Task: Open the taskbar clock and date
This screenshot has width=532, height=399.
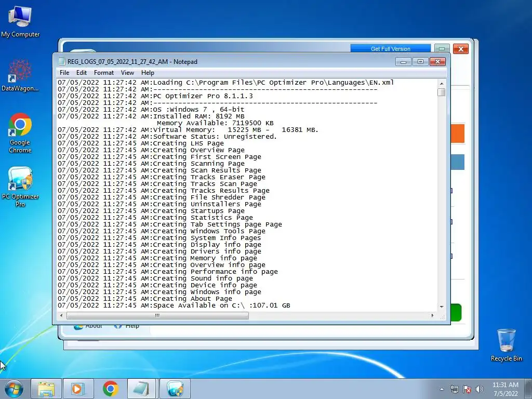Action: pos(506,389)
